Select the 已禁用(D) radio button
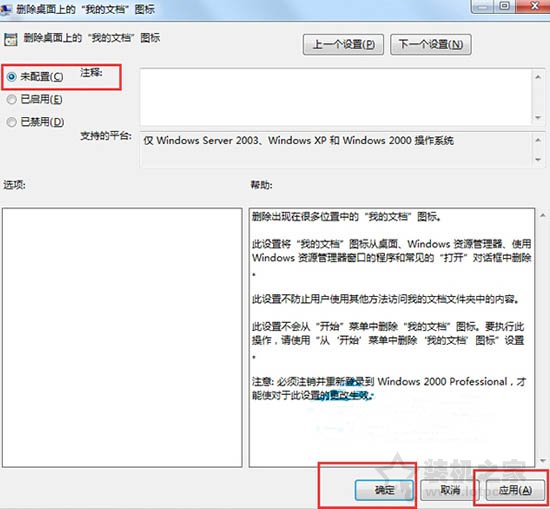The height and width of the screenshot is (509, 550). click(12, 122)
